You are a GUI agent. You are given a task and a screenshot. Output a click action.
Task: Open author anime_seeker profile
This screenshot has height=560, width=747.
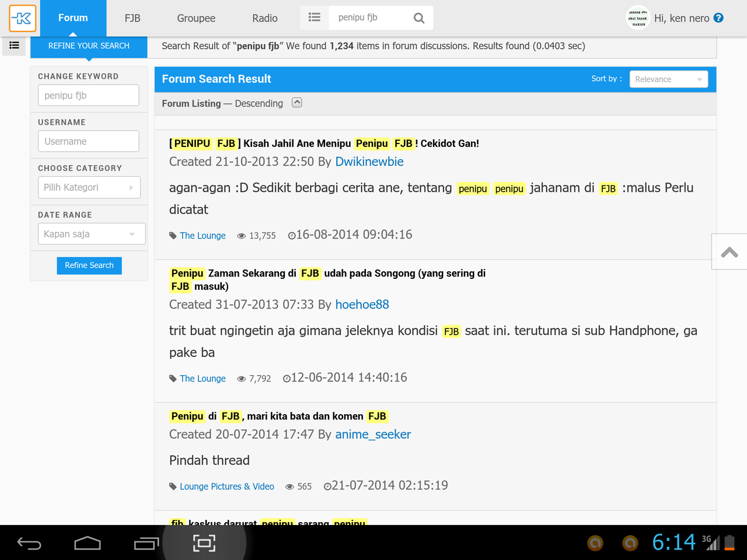(x=373, y=435)
